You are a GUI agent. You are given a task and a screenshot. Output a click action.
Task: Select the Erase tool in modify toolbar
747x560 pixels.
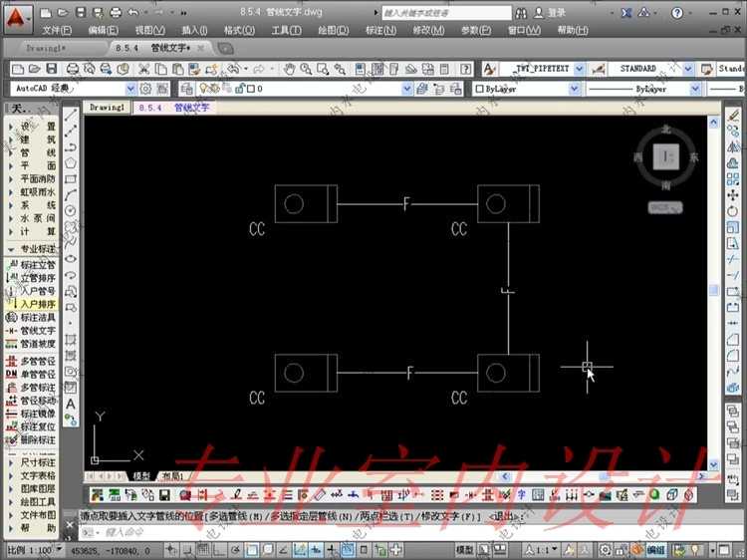tap(733, 115)
